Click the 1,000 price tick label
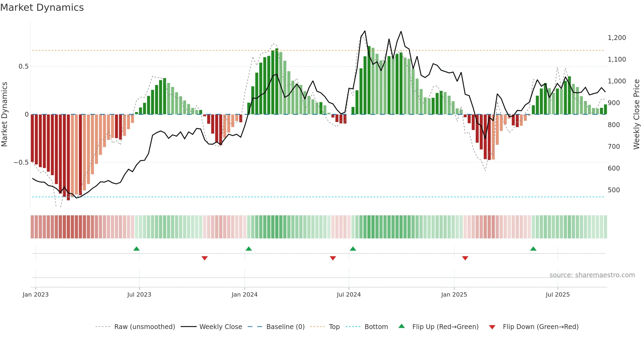The image size is (644, 362). click(x=617, y=81)
